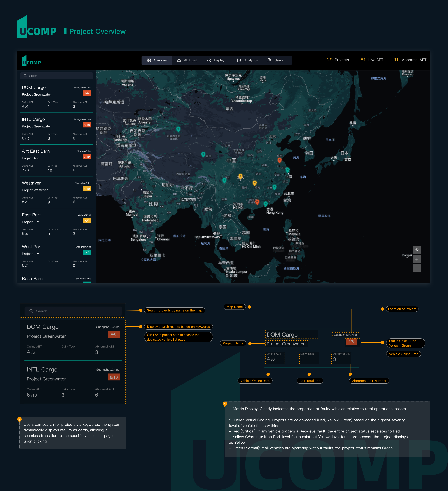
Task: Click the Replay playback icon
Action: tap(209, 60)
